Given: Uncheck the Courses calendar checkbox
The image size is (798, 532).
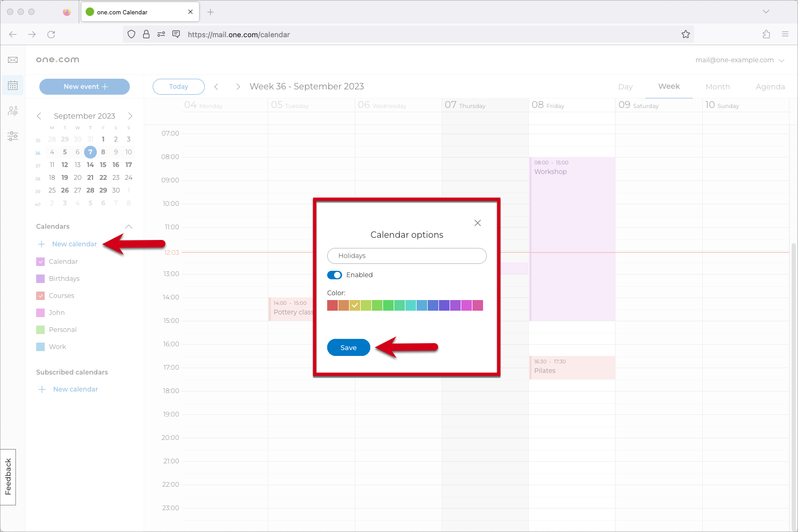Looking at the screenshot, I should coord(40,295).
